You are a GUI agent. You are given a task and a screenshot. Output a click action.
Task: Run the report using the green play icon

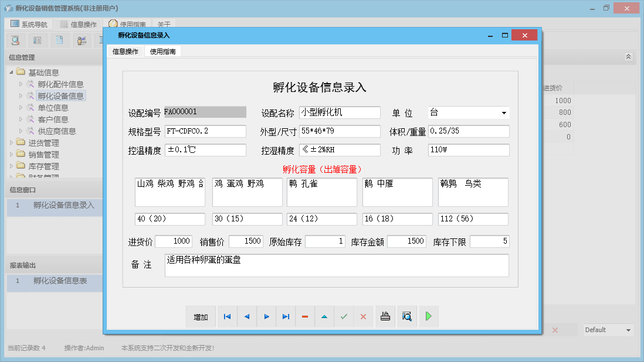(x=429, y=316)
